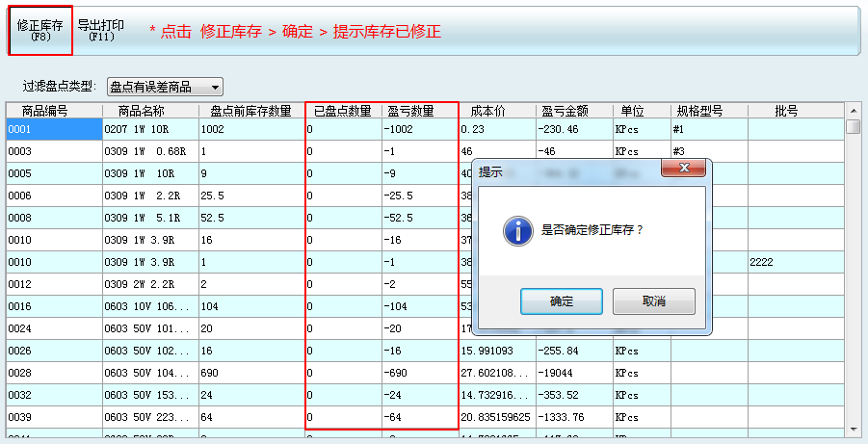Image resolution: width=868 pixels, height=444 pixels.
Task: Click the scroll-up arrow of table scrollbar
Action: pos(853,109)
